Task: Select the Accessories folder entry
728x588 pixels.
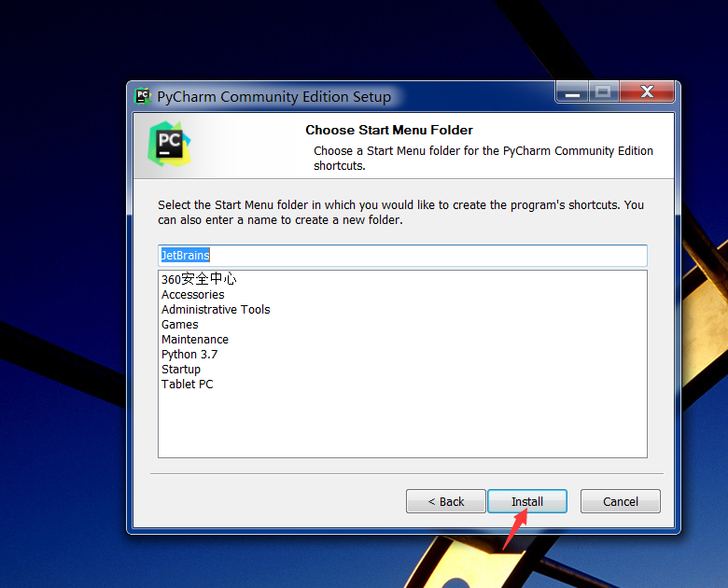Action: point(192,294)
